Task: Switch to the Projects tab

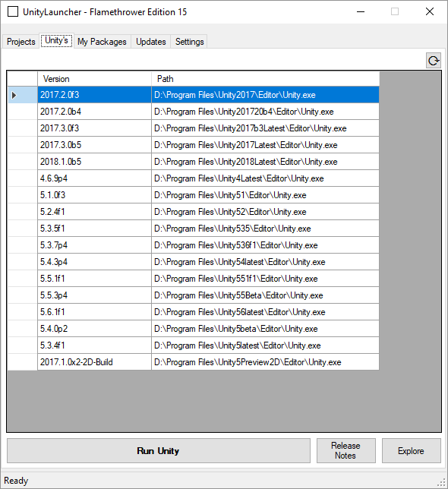Action: tap(21, 42)
